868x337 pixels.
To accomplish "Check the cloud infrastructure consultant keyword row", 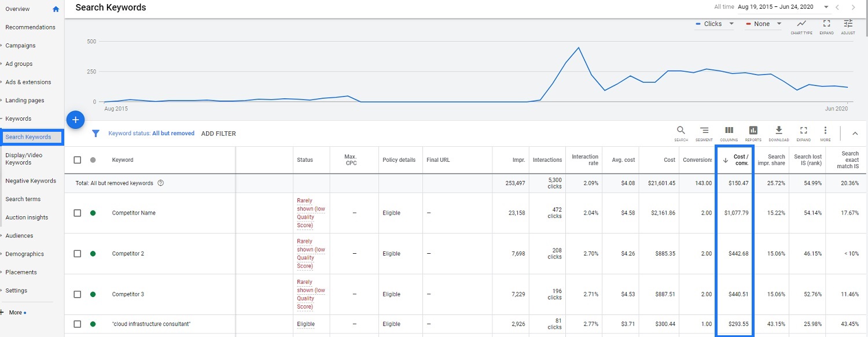I will click(x=77, y=324).
